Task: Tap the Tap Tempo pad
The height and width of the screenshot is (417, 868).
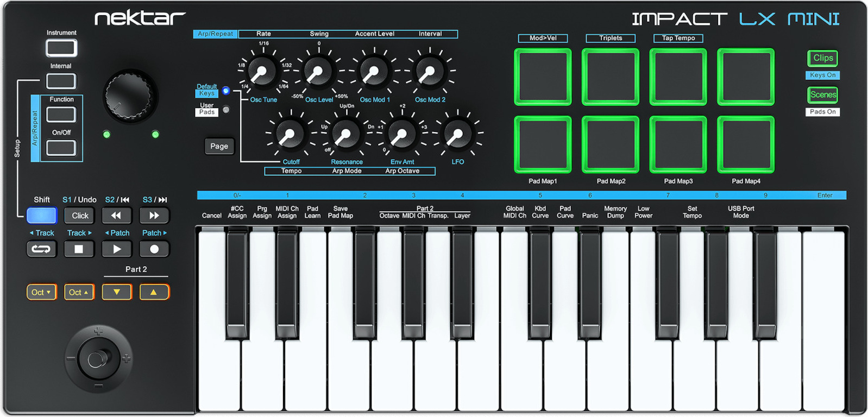Action: (x=678, y=77)
